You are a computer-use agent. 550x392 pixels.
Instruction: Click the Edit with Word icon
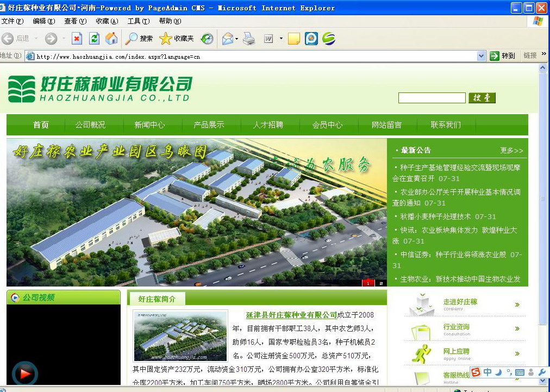coord(268,39)
